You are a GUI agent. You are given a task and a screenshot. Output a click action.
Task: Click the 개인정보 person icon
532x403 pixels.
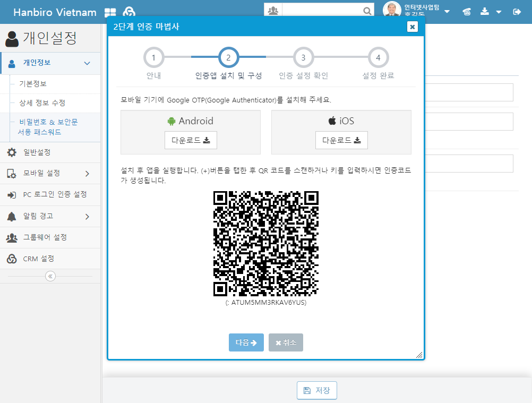click(12, 63)
